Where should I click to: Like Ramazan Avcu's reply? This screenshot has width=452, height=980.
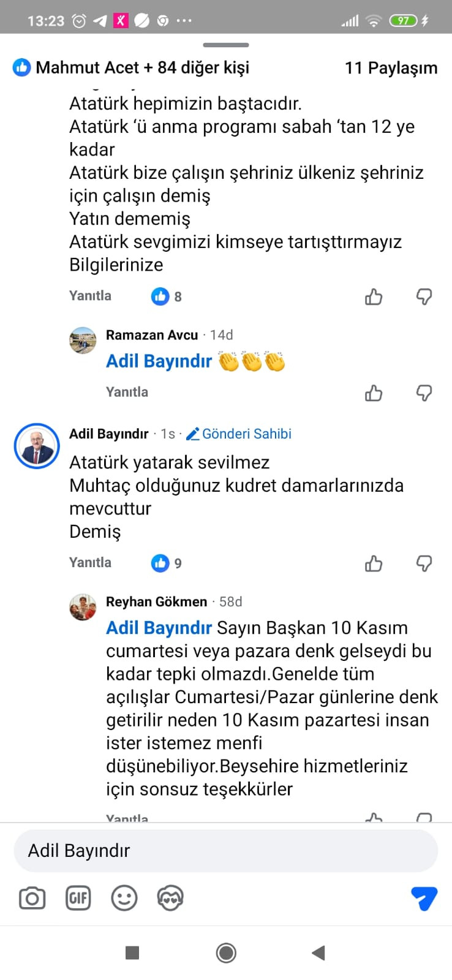pyautogui.click(x=374, y=393)
